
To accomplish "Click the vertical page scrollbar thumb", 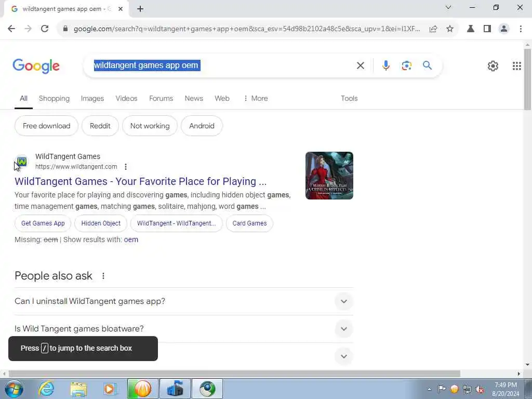I will 527,79.
